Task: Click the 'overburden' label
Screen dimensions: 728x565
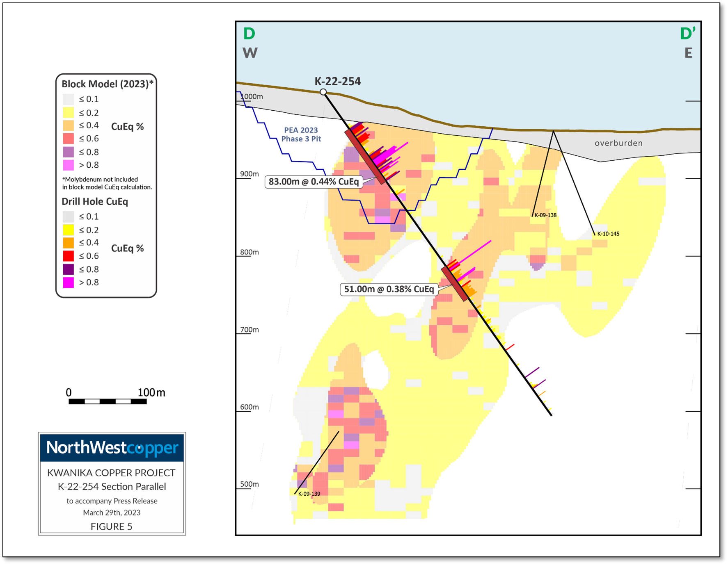Action: [x=619, y=143]
